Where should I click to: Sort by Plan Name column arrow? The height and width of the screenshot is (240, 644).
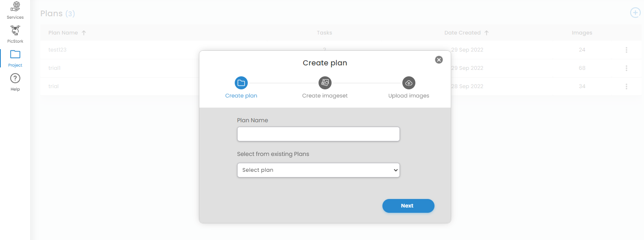click(x=84, y=33)
